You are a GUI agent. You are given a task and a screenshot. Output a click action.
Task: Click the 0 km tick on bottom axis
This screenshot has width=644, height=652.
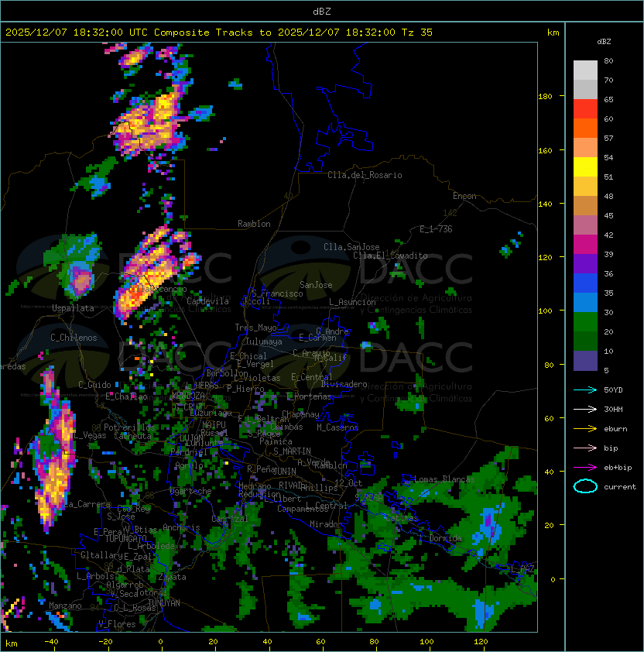pos(160,642)
